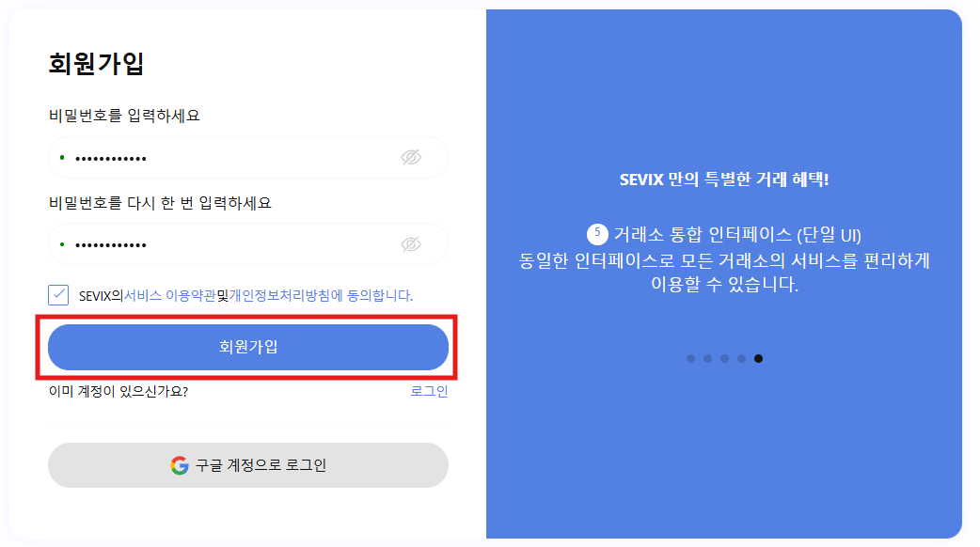Click the green indicator in the first password field
Image resolution: width=980 pixels, height=547 pixels.
[x=62, y=157]
